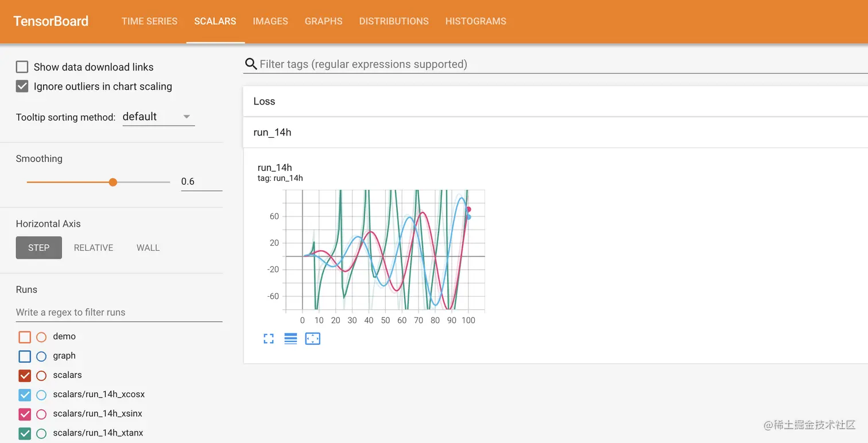868x443 pixels.
Task: Check the demo run checkbox
Action: pos(25,337)
